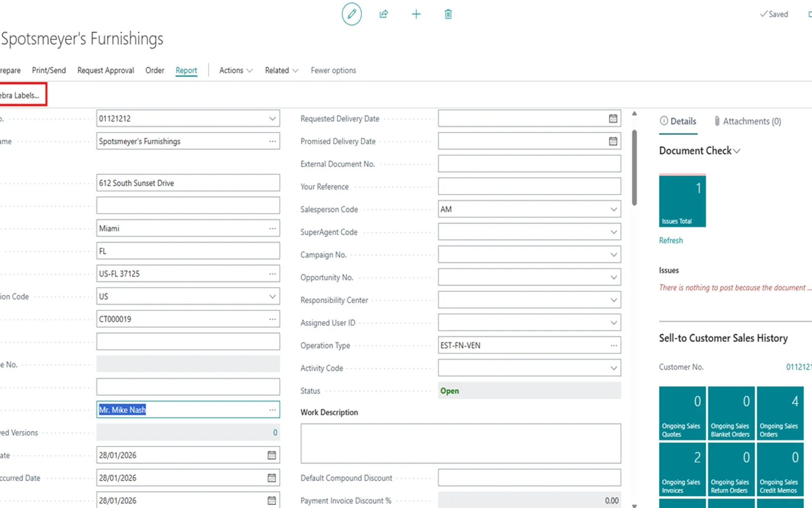Click the edit pencil icon
The height and width of the screenshot is (508, 812).
[351, 14]
